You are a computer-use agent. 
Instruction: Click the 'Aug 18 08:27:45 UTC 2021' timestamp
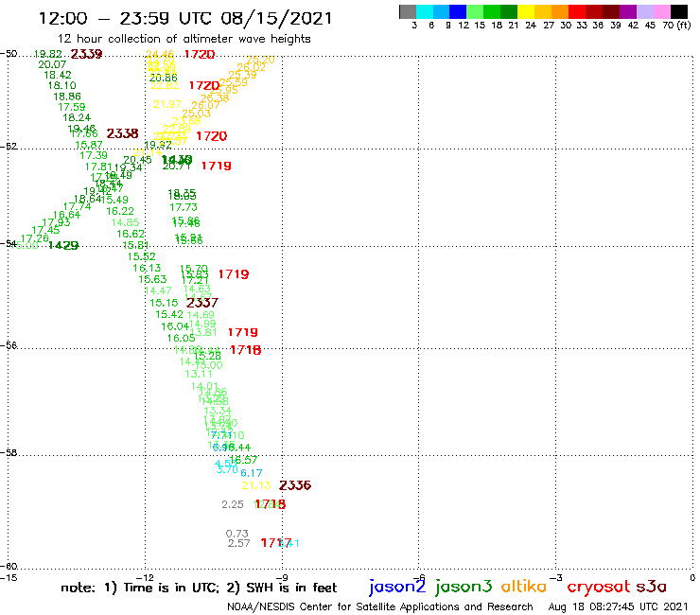tap(618, 607)
